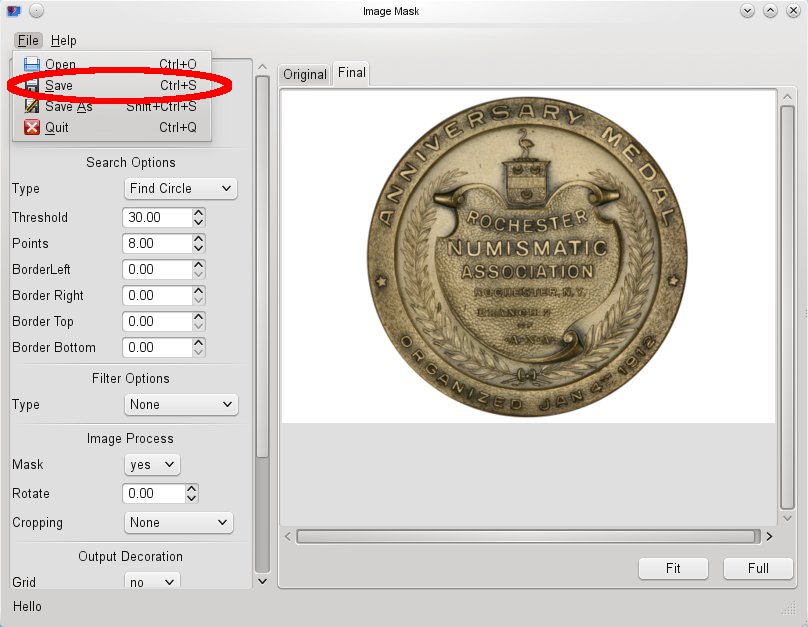Increase Border Top value with up arrow
Image resolution: width=808 pixels, height=627 pixels.
tap(199, 316)
